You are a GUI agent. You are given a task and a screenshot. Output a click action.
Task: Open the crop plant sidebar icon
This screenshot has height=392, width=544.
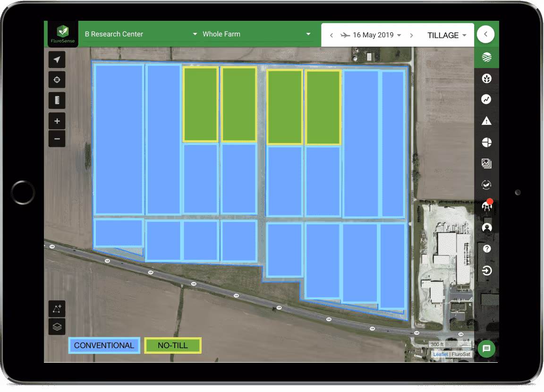(x=486, y=78)
